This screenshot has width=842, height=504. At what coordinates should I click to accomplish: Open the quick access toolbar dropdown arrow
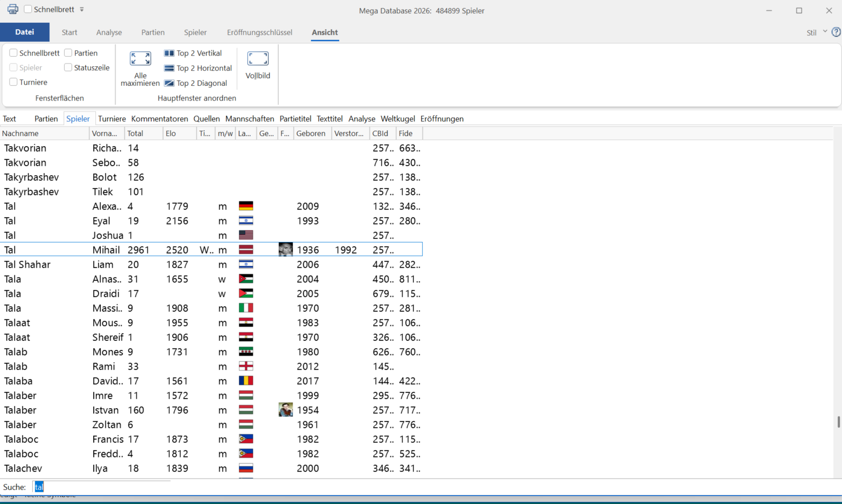click(x=82, y=10)
